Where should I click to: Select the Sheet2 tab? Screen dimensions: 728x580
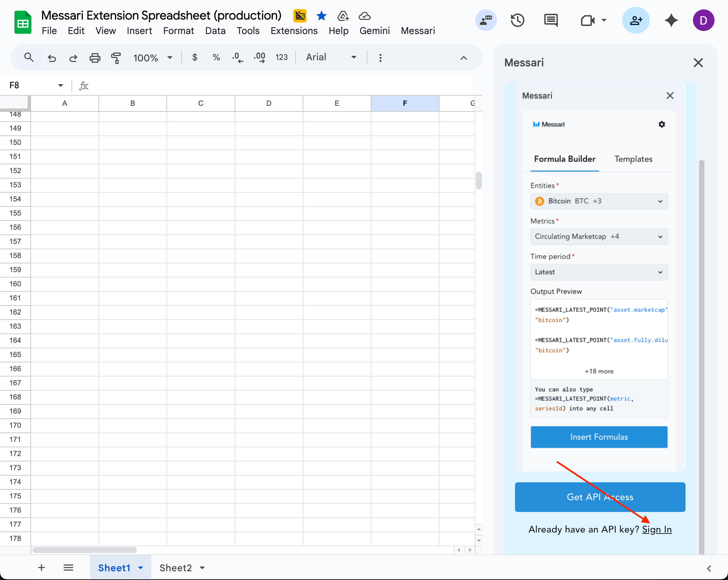point(176,568)
